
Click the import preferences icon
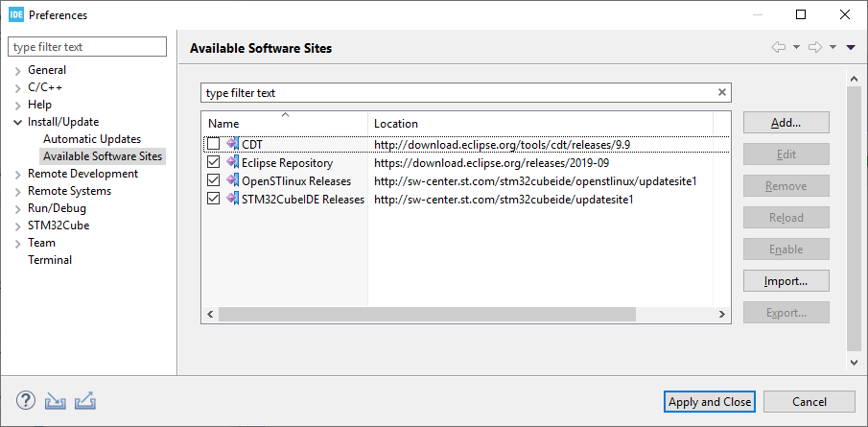point(56,400)
